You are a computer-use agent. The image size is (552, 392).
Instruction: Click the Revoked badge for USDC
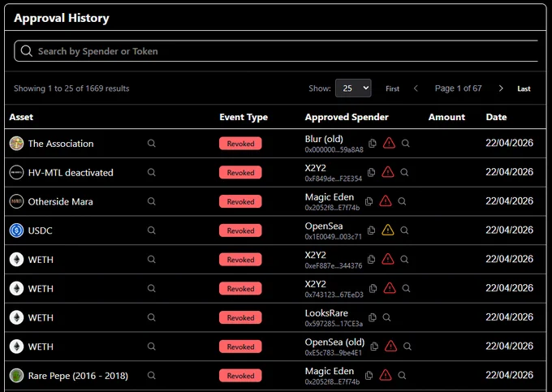(240, 230)
